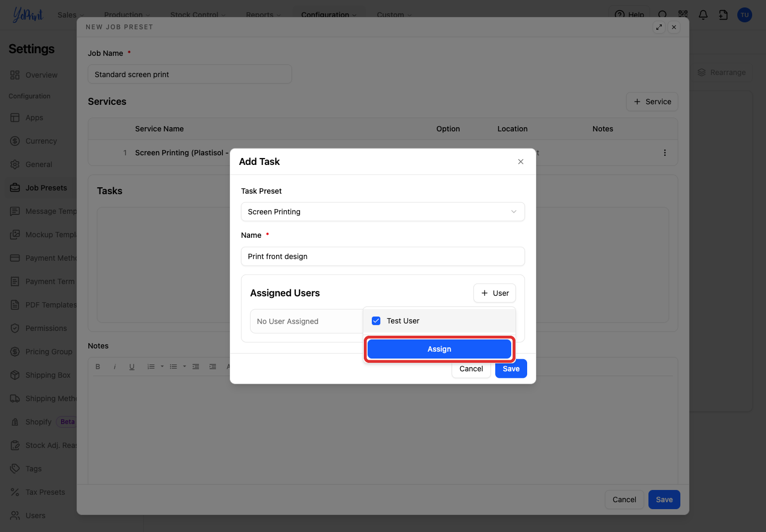Save the new task

point(511,369)
